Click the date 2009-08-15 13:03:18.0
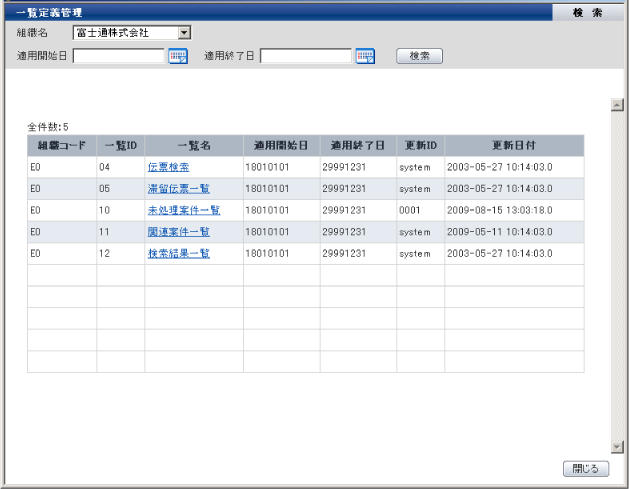The image size is (629, 489). click(500, 211)
